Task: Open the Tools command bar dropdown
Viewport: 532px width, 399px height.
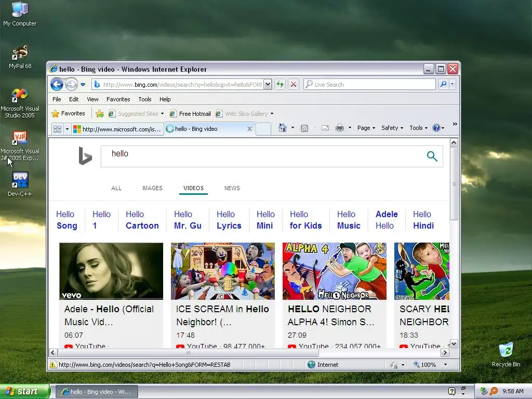Action: pyautogui.click(x=418, y=128)
